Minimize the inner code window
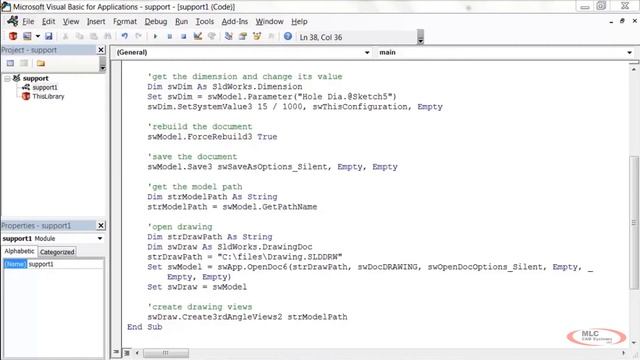Image resolution: width=640 pixels, height=360 pixels. [611, 21]
